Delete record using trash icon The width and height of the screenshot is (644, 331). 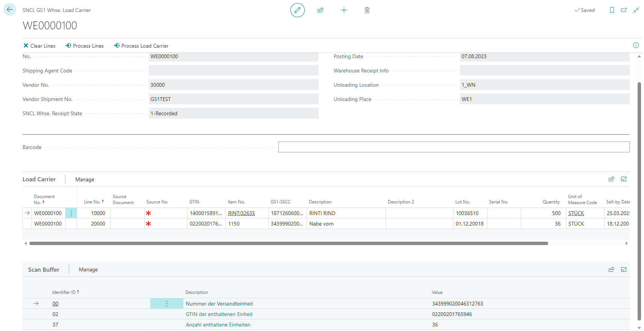[x=367, y=10]
